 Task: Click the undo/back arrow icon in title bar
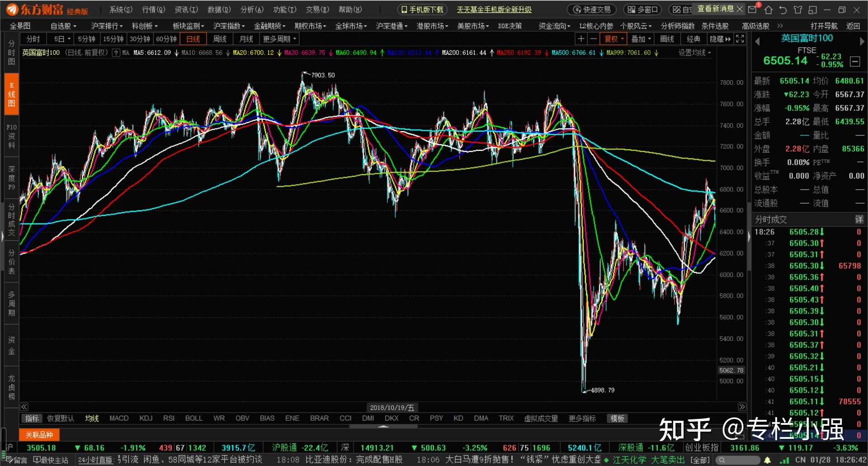tap(783, 10)
